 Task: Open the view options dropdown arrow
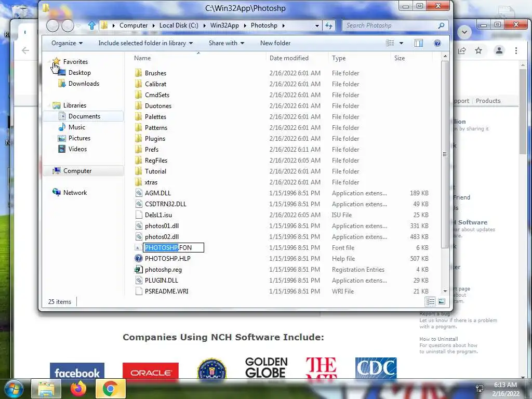pos(402,43)
